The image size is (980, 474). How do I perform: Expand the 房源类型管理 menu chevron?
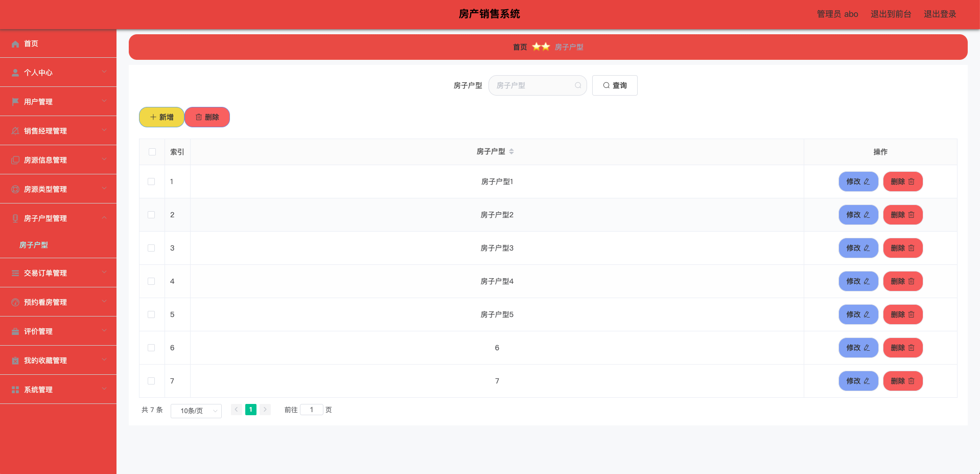(104, 188)
